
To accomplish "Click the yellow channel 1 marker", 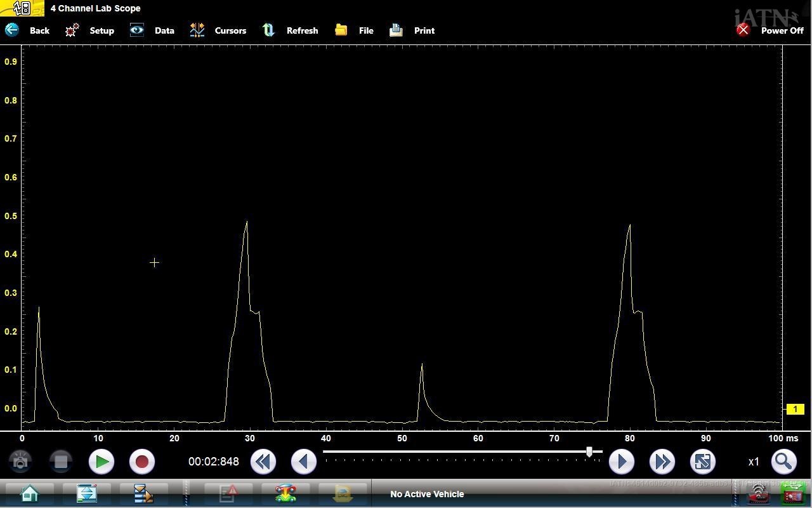I will [795, 410].
